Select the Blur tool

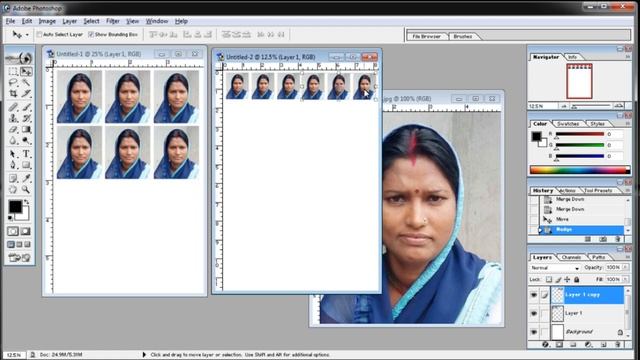pyautogui.click(x=13, y=140)
